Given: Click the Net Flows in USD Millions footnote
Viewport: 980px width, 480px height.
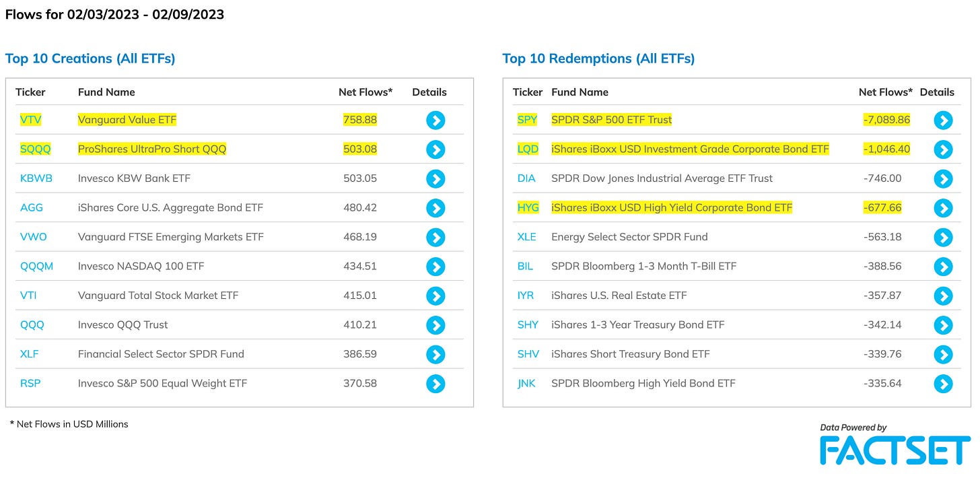Looking at the screenshot, I should [x=69, y=424].
